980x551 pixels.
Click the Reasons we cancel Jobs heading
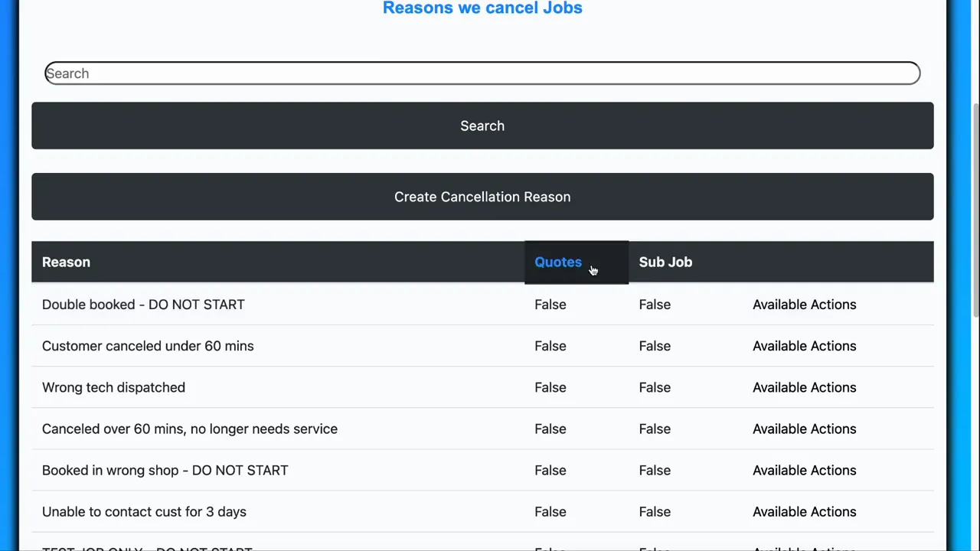pyautogui.click(x=482, y=8)
